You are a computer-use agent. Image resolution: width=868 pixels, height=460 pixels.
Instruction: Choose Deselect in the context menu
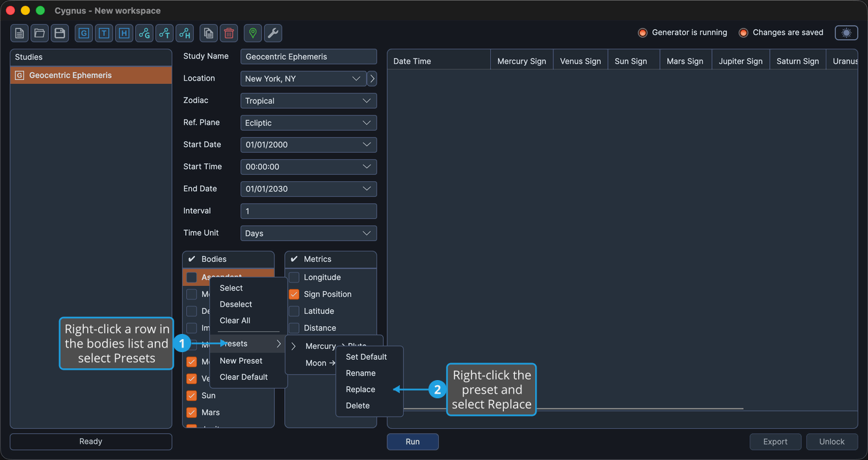pos(248,305)
